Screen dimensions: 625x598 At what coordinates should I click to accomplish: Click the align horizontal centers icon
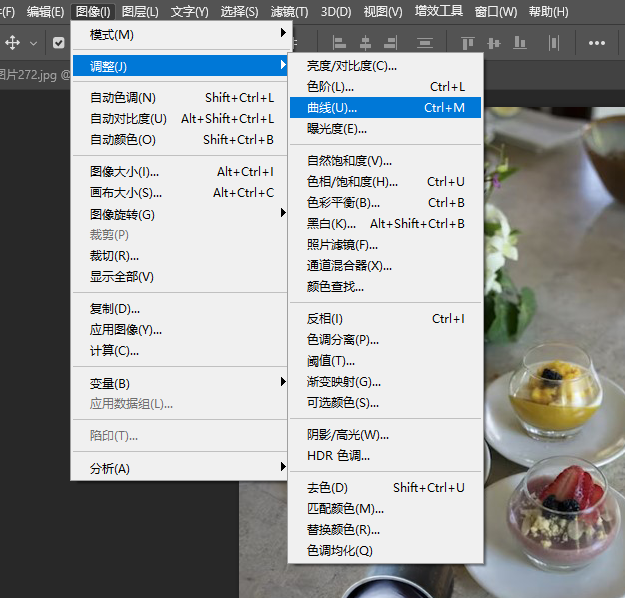click(365, 43)
